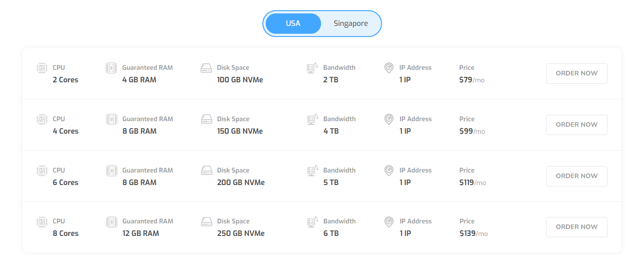Order the $79/mo plan

tap(577, 74)
